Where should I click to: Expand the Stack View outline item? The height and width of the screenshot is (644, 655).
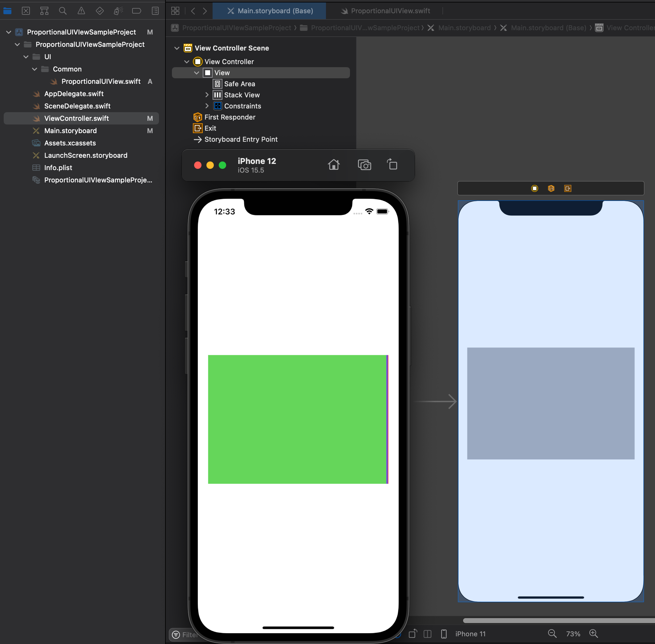click(x=207, y=95)
